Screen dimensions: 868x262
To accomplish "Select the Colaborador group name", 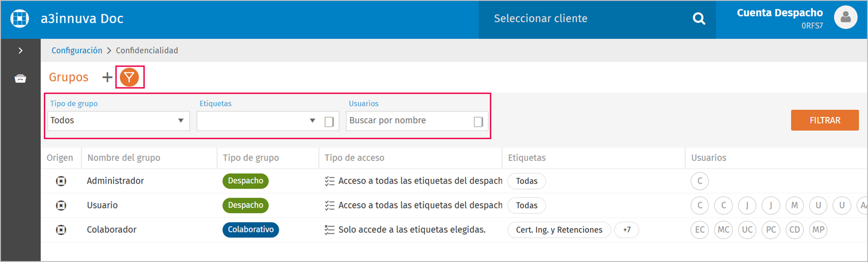I will 111,230.
